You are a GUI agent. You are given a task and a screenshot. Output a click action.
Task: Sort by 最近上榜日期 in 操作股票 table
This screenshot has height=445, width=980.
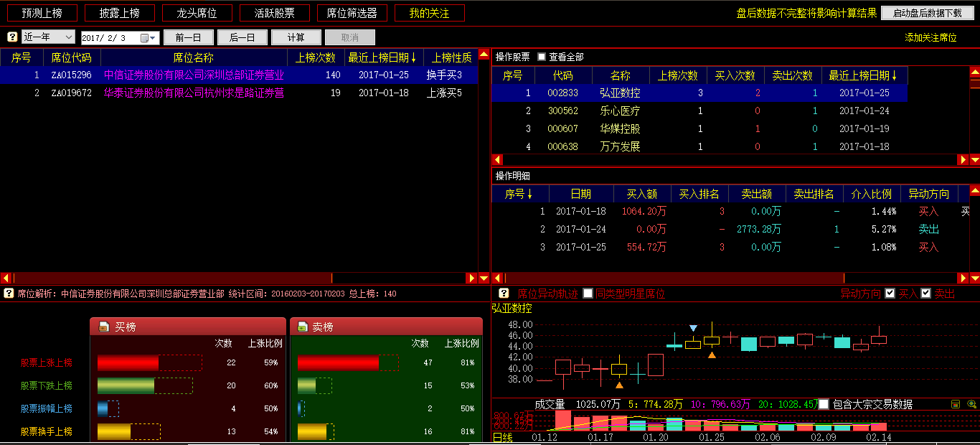pyautogui.click(x=864, y=75)
